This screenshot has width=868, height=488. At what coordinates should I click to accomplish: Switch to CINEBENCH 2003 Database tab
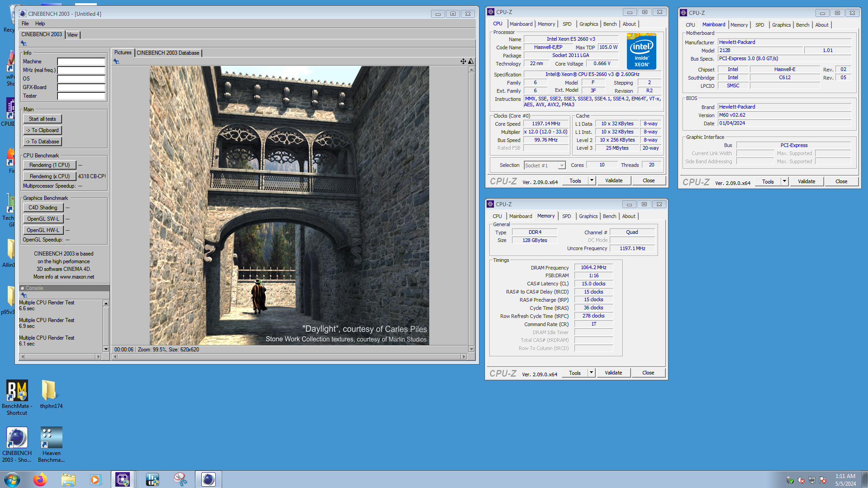click(168, 53)
